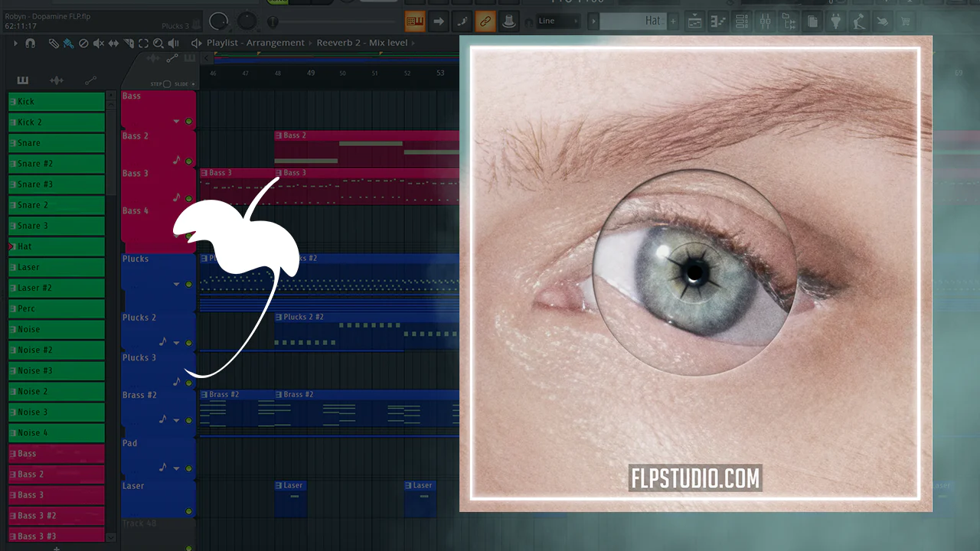Open the Channel rack view icon
This screenshot has height=551, width=980.
point(742,21)
